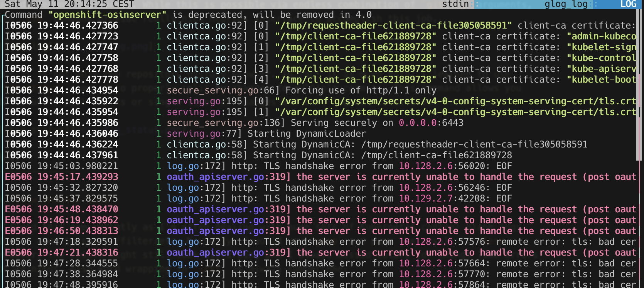
Task: Click the 10.128.2.6:56020 IP address
Action: click(445, 166)
